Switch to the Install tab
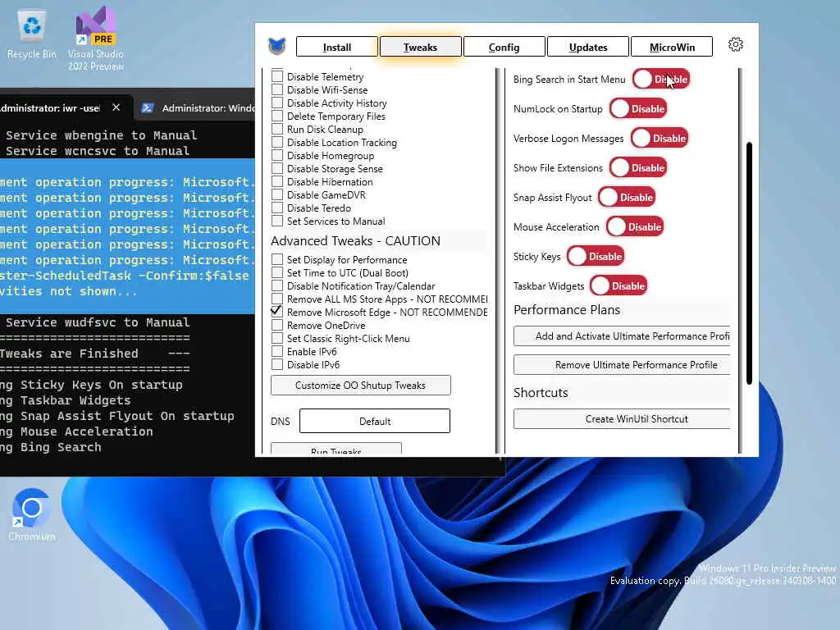The height and width of the screenshot is (630, 840). point(337,47)
